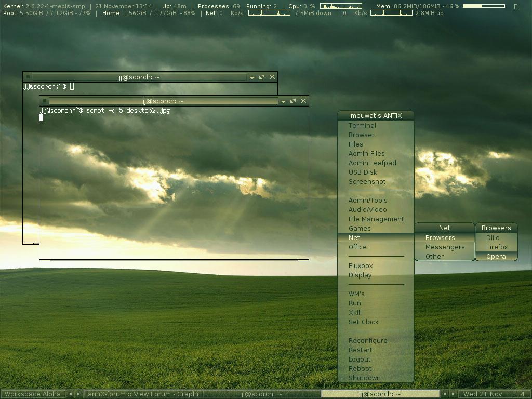This screenshot has height=399, width=532.
Task: Click the front terminal's stick button at left
Action: pos(45,101)
